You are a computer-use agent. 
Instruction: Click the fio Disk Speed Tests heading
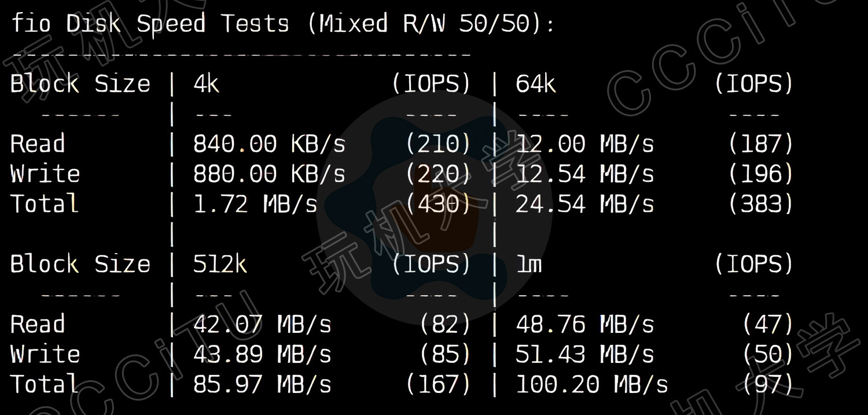pyautogui.click(x=282, y=24)
